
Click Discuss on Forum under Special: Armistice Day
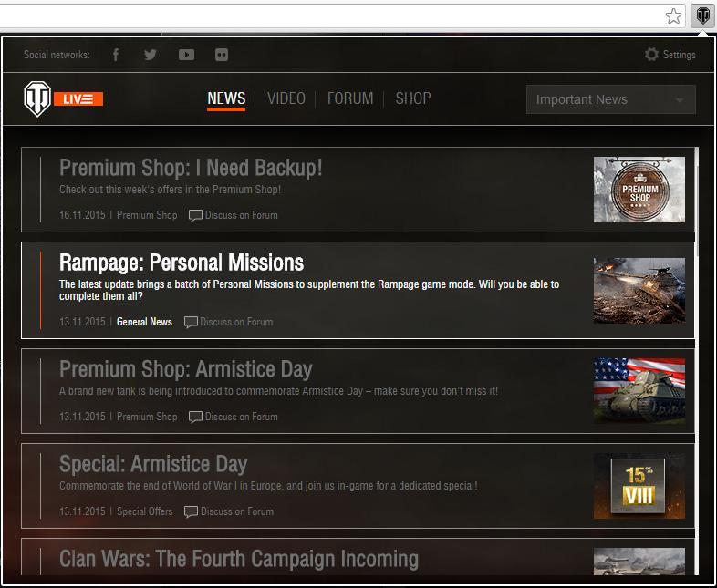(x=229, y=511)
